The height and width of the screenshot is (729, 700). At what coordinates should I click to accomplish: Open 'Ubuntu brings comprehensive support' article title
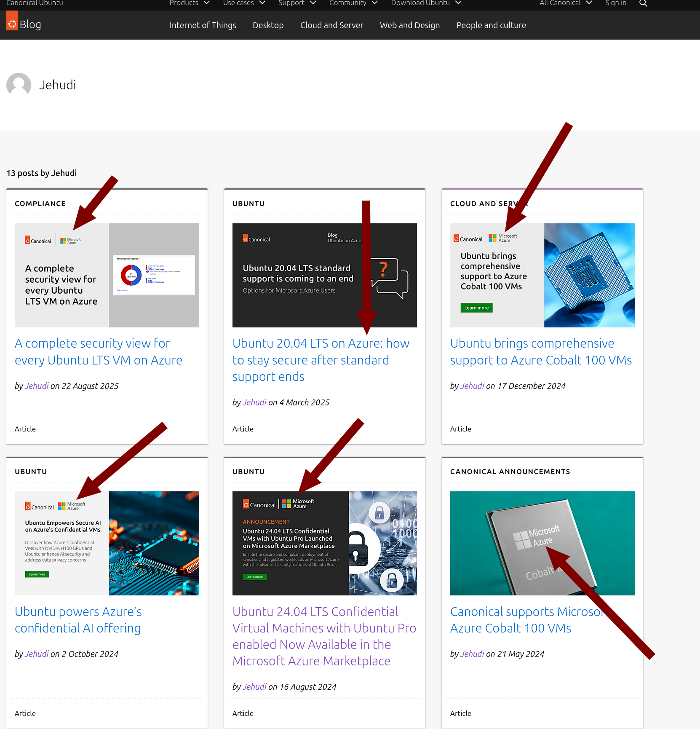[541, 351]
